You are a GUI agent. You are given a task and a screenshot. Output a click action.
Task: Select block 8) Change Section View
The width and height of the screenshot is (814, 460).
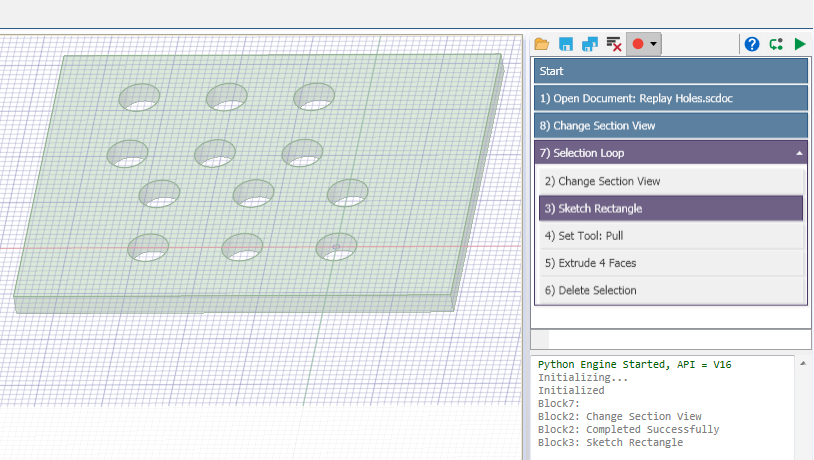coord(671,126)
